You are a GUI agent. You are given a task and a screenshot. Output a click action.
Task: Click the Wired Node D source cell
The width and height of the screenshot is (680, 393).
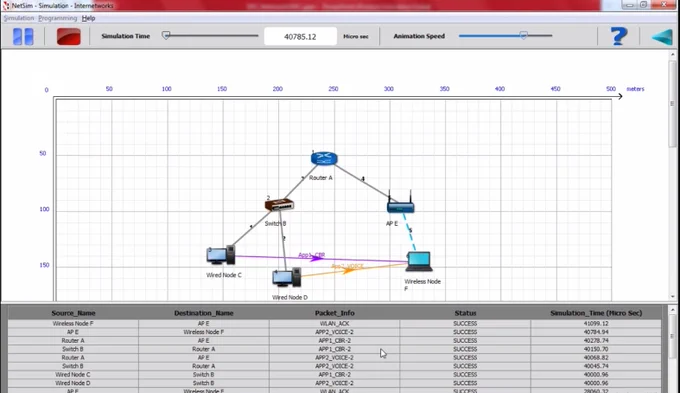73,383
